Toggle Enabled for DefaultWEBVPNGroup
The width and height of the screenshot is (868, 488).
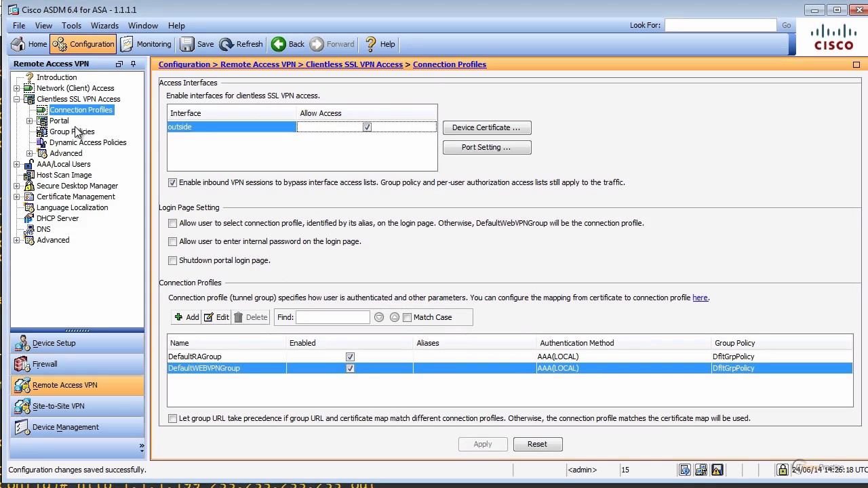(350, 368)
